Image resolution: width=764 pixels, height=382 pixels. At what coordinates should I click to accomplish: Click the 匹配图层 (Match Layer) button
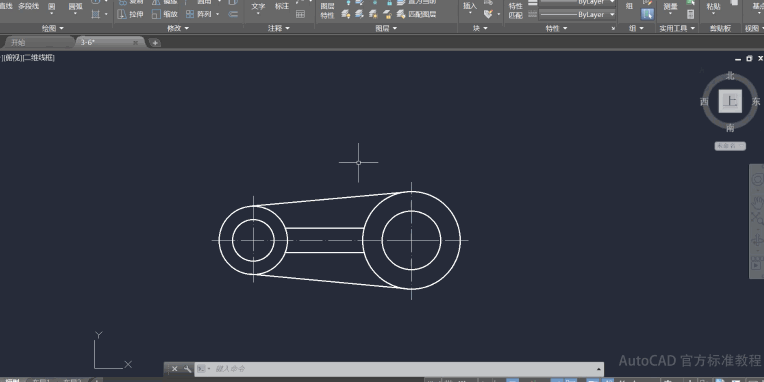pyautogui.click(x=417, y=15)
